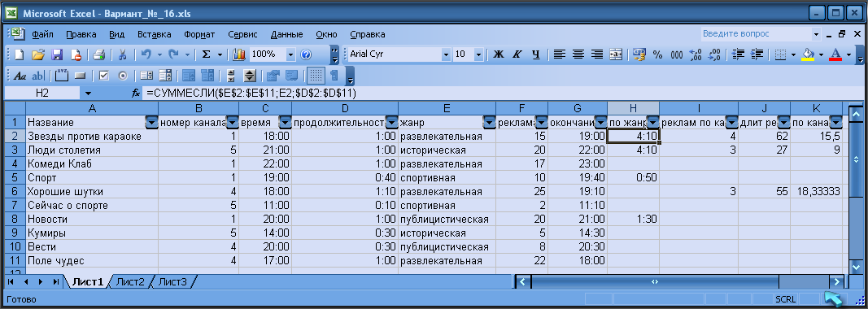Expand the AutoSum functions arrow
The width and height of the screenshot is (868, 309).
[x=220, y=54]
